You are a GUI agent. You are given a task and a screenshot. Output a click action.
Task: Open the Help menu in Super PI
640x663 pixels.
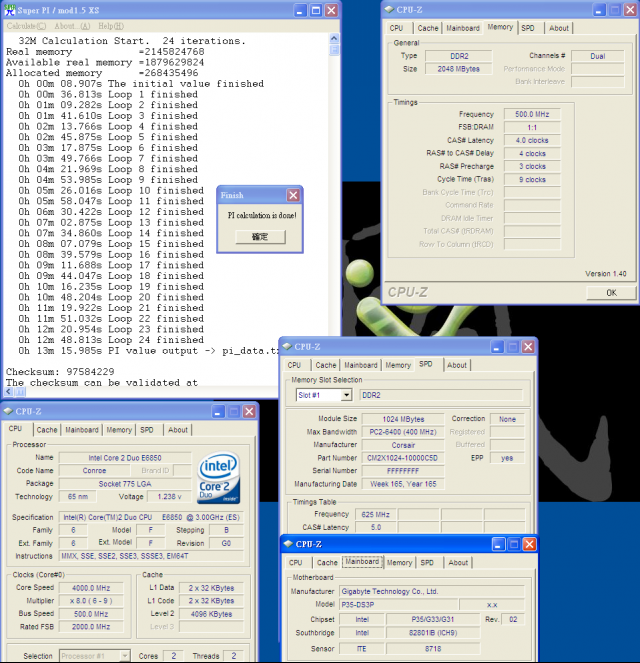click(111, 26)
